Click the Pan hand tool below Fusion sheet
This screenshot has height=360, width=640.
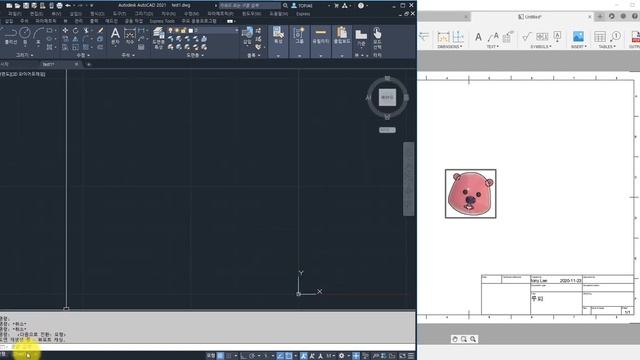tap(455, 339)
